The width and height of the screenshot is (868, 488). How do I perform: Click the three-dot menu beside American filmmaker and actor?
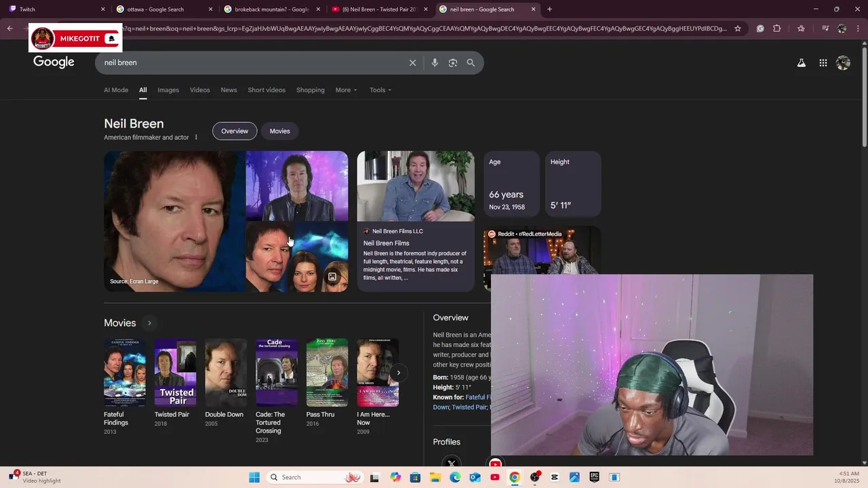pyautogui.click(x=196, y=138)
